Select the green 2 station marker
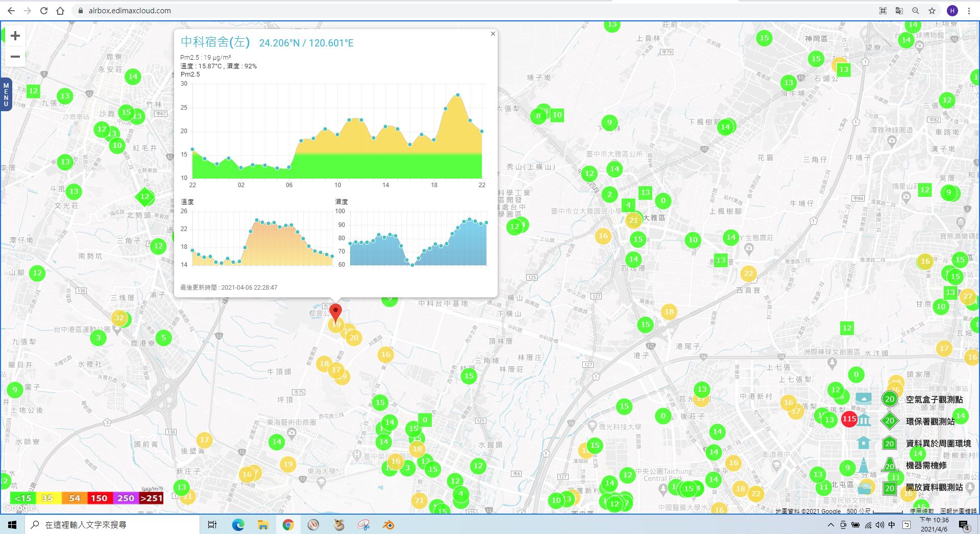The image size is (980, 534). point(609,194)
